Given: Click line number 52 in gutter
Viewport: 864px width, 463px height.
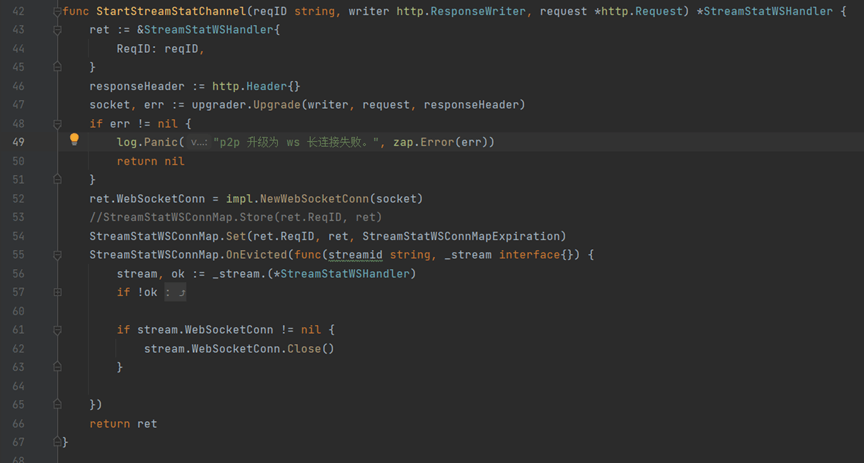Looking at the screenshot, I should pos(18,198).
